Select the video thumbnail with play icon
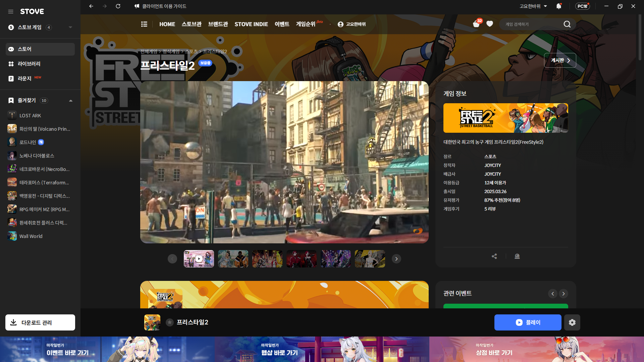This screenshot has width=644, height=362. (199, 259)
